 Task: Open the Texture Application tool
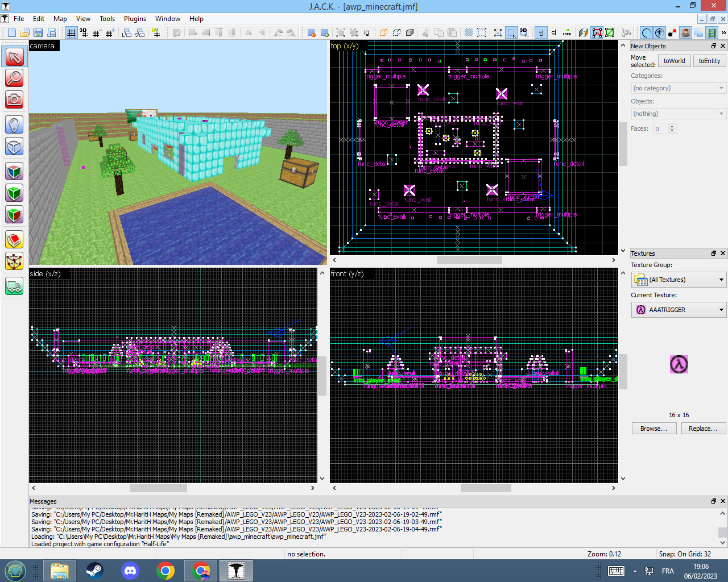[14, 171]
